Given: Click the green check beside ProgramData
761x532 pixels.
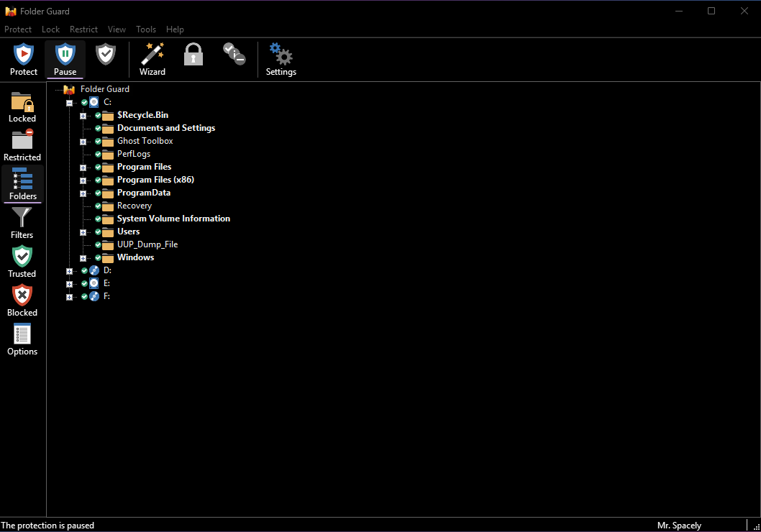Looking at the screenshot, I should pyautogui.click(x=98, y=193).
